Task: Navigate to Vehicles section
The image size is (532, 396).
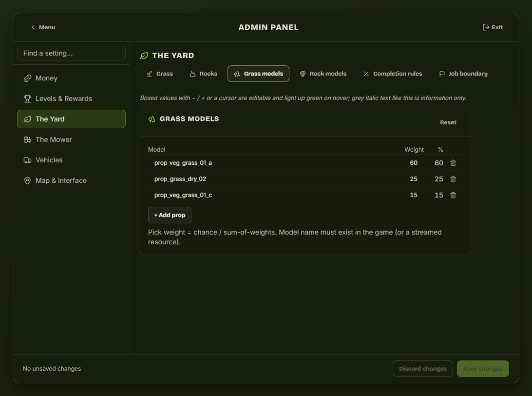Action: click(71, 160)
